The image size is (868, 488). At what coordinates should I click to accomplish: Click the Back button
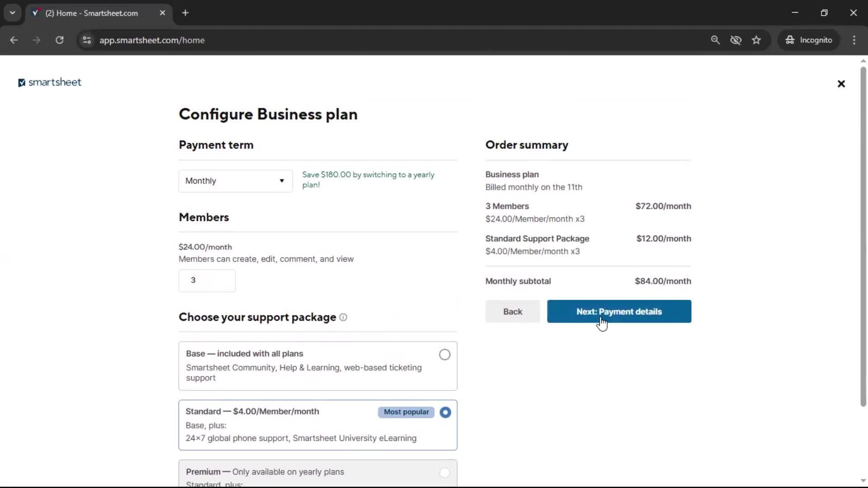click(512, 311)
